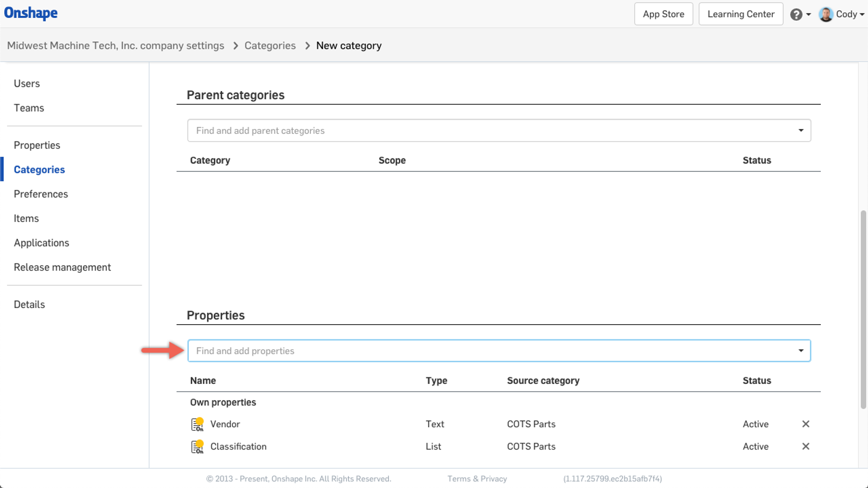Remove the Classification property with the X icon
The width and height of the screenshot is (868, 488).
click(x=806, y=446)
